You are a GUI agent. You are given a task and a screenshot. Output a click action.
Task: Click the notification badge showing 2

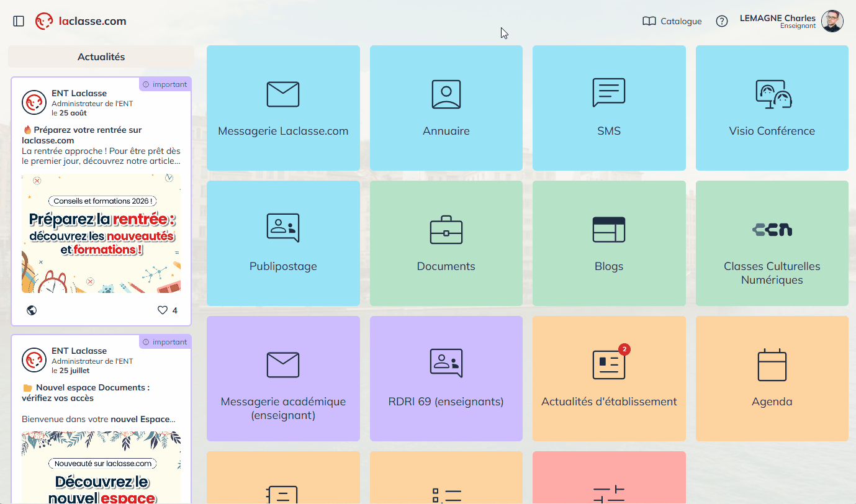pyautogui.click(x=624, y=349)
